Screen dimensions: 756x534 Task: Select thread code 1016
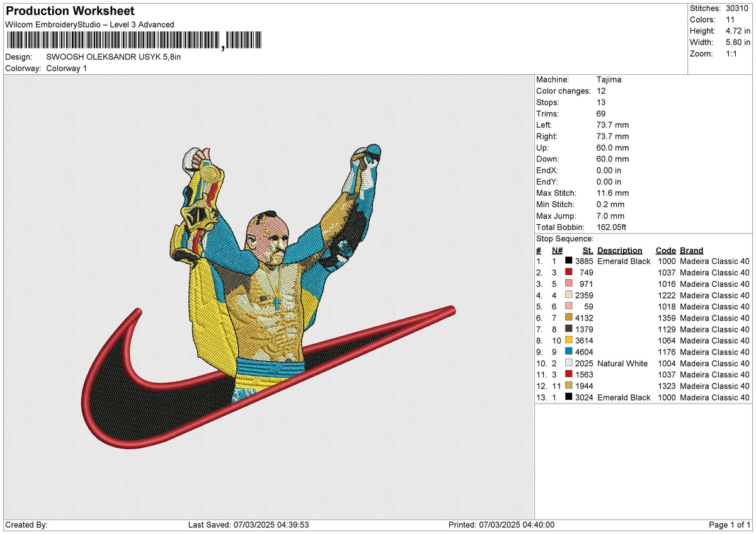[667, 283]
